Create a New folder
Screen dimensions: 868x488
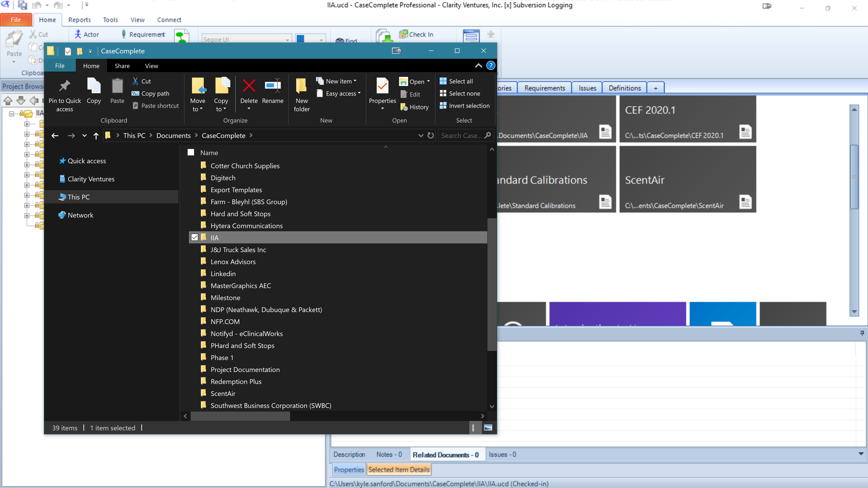point(302,95)
